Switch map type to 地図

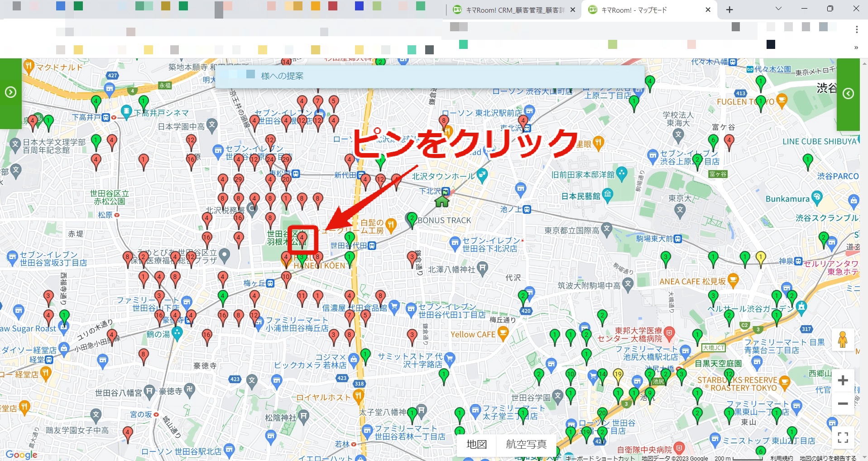476,444
